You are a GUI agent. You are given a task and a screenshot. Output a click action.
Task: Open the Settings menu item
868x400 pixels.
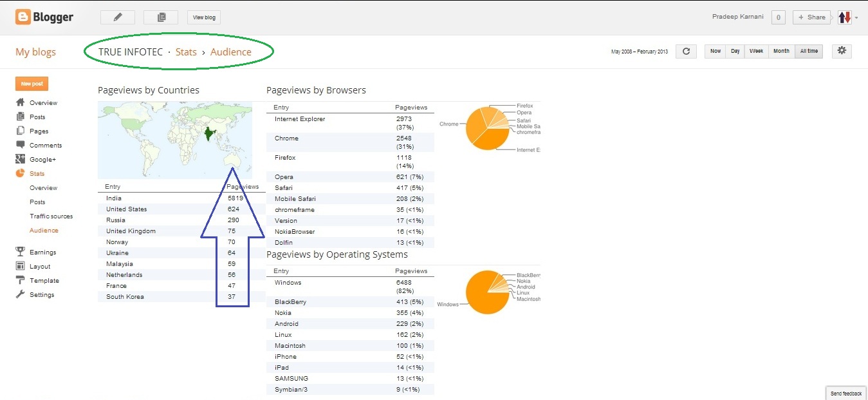tap(42, 295)
